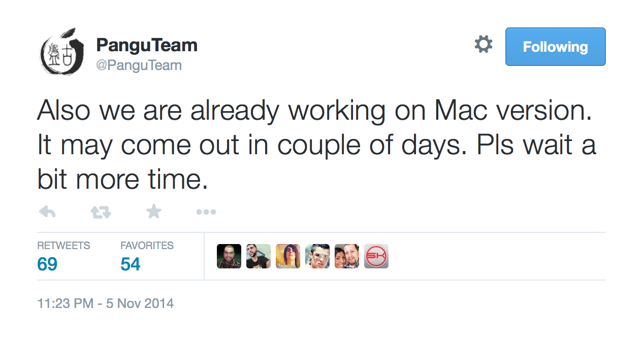Retweet this PanguTeam tweet
The height and width of the screenshot is (344, 644).
coord(101,212)
